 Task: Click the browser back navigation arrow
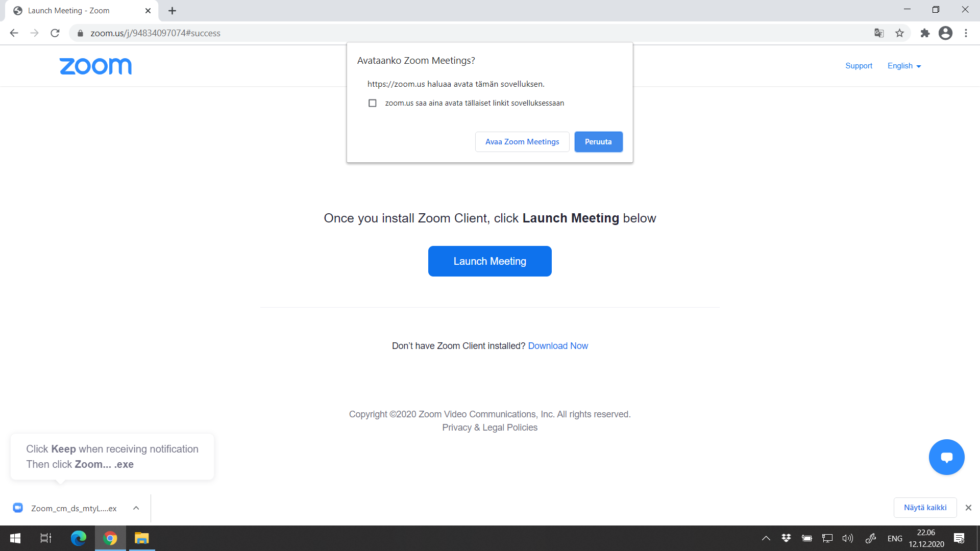pyautogui.click(x=13, y=33)
